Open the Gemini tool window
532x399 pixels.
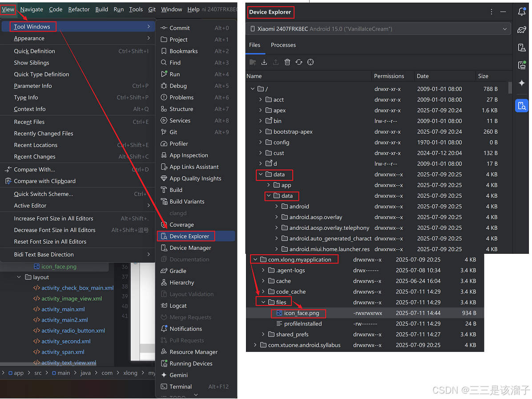(196, 375)
